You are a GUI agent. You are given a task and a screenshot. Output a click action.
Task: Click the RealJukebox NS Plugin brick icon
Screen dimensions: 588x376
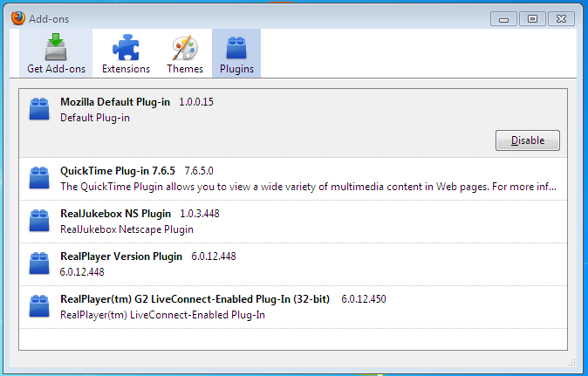(39, 221)
